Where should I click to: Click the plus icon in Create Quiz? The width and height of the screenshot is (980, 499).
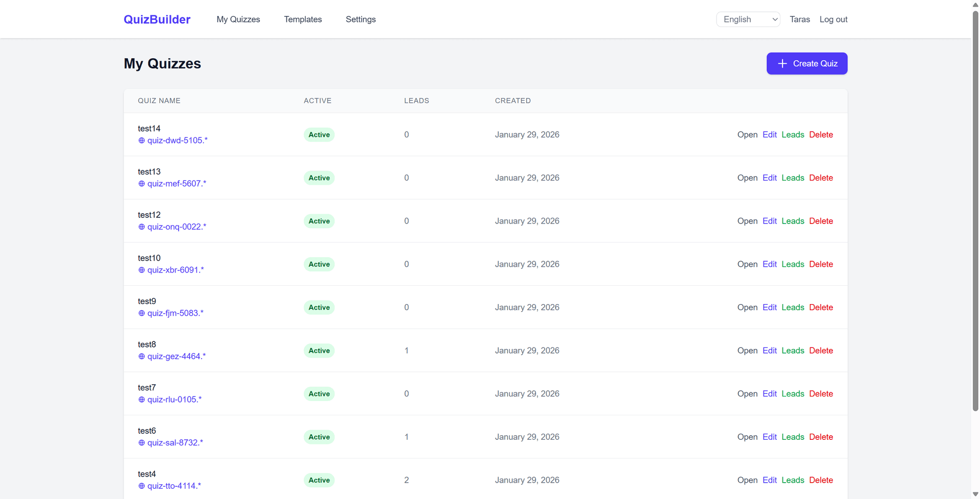click(782, 64)
